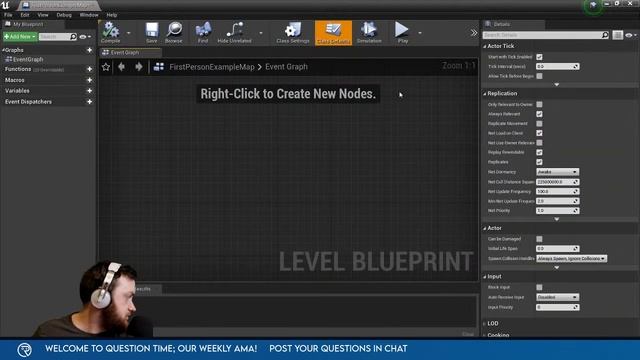Select the highlighted Class Defaults toolbar button
Image resolution: width=640 pixels, height=360 pixels.
(333, 33)
